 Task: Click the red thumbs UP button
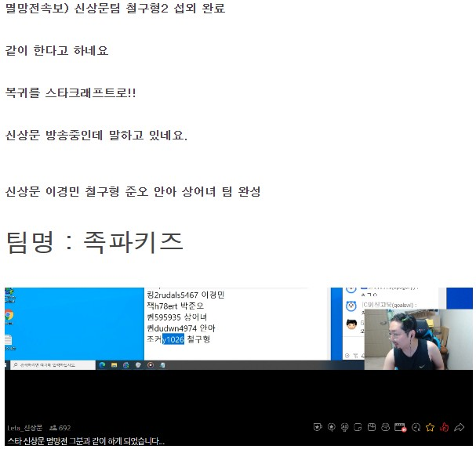(444, 427)
